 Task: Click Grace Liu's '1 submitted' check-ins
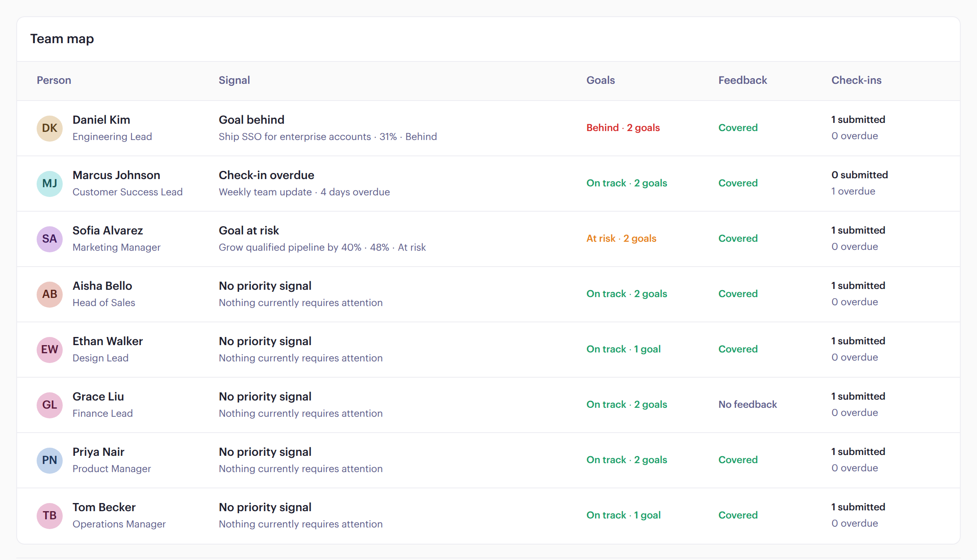[858, 396]
